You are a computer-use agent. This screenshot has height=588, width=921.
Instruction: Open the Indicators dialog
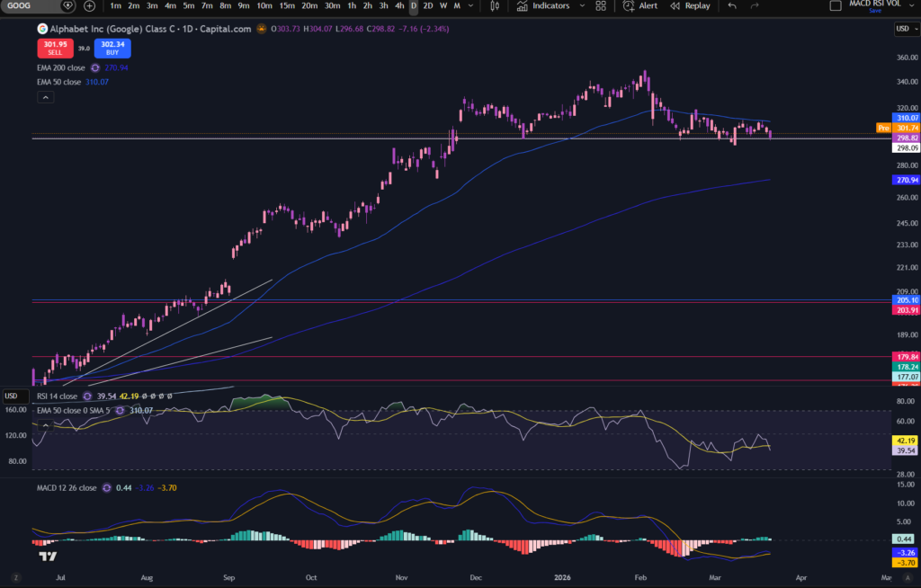coord(543,6)
